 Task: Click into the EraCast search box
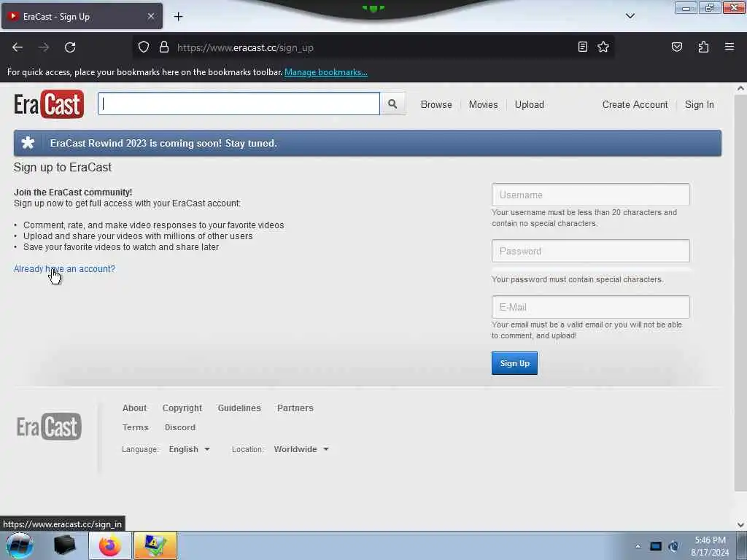tap(239, 104)
